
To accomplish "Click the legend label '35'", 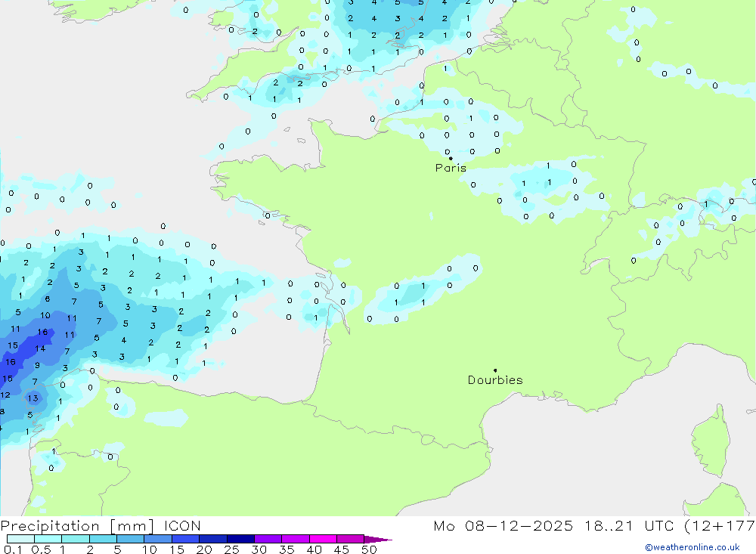I will coord(287,549).
